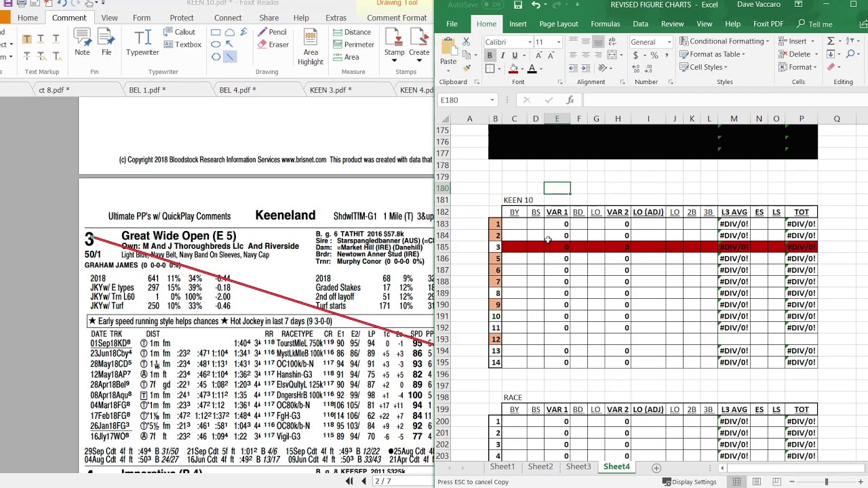Select the rectangle drawing shape
Screen dimensions: 868x488
pos(216,32)
